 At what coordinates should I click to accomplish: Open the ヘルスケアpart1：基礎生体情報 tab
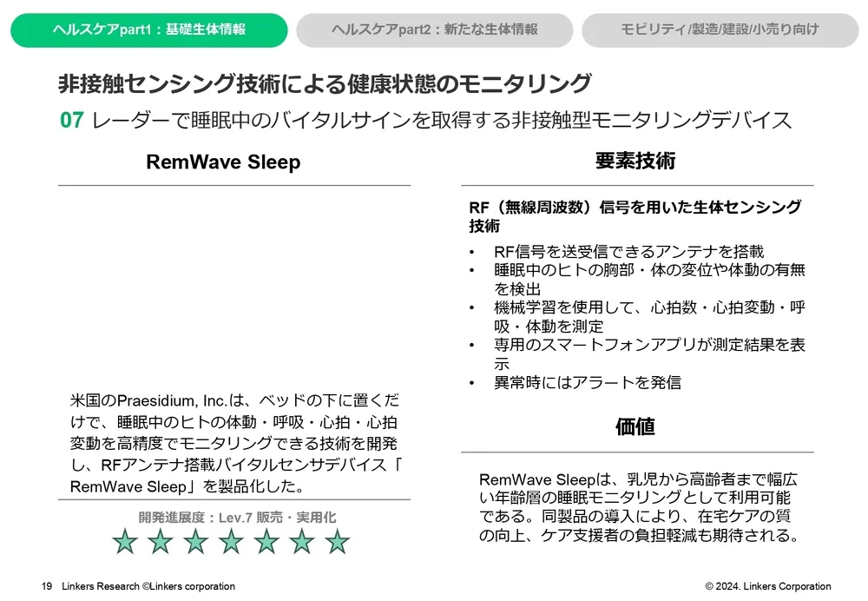point(148,30)
